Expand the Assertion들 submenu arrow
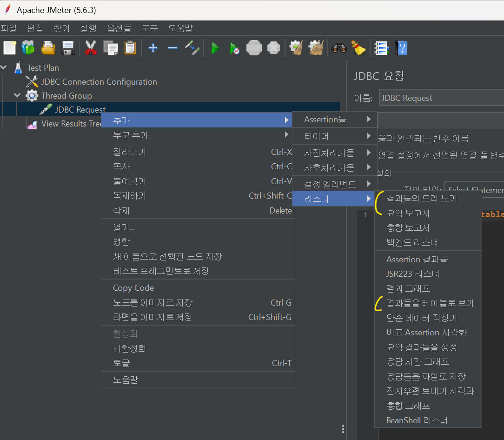This screenshot has width=504, height=440. (x=369, y=120)
